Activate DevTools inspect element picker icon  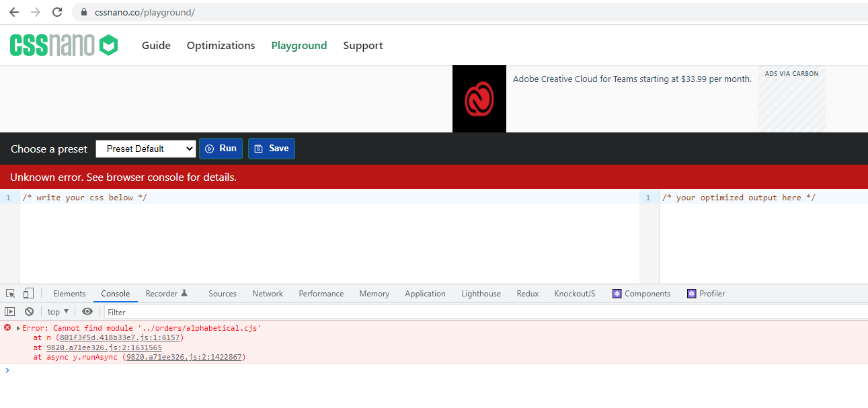point(11,294)
